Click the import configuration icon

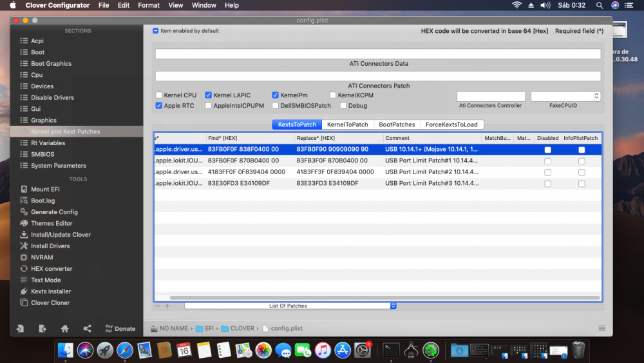tap(20, 328)
